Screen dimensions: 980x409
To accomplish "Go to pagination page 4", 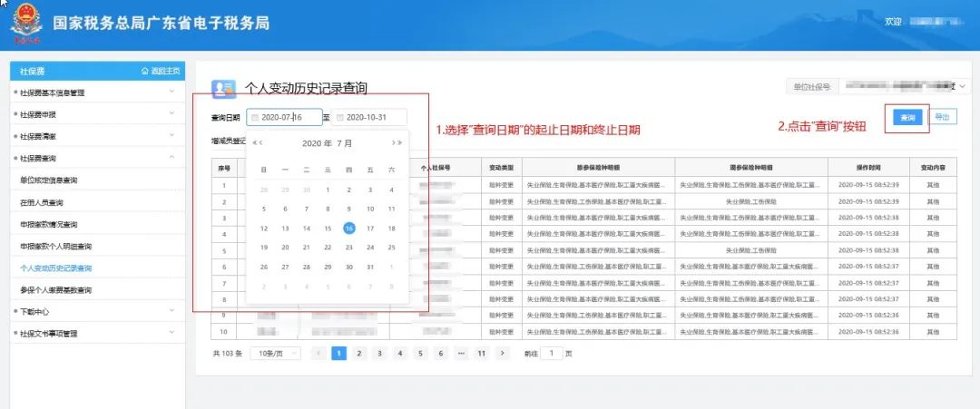I will coord(400,354).
